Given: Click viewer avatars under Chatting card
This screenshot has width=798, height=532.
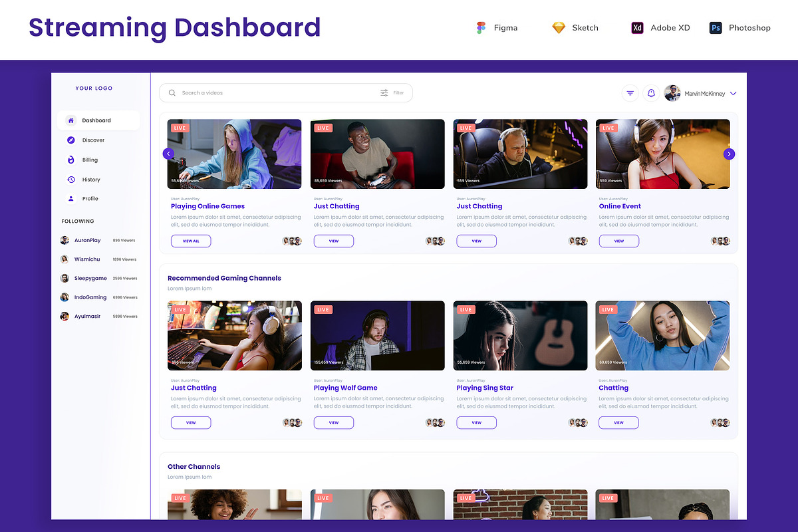Looking at the screenshot, I should click(x=721, y=422).
